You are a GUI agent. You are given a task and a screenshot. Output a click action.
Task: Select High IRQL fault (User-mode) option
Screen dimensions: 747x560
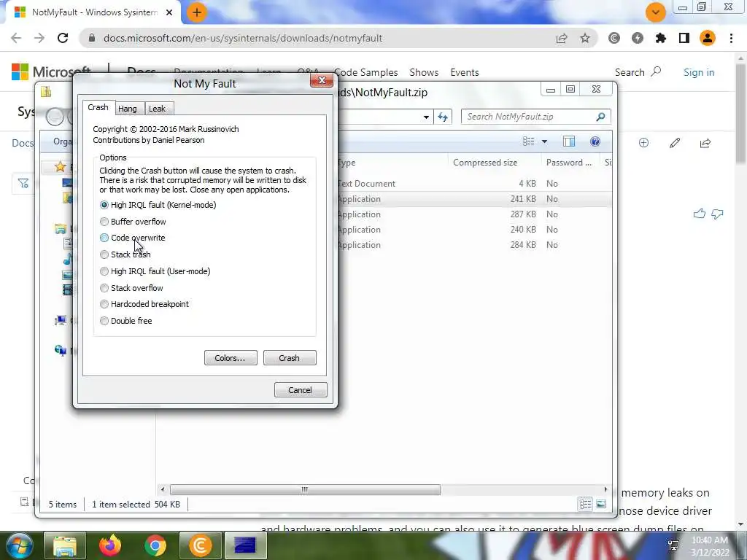click(155, 271)
